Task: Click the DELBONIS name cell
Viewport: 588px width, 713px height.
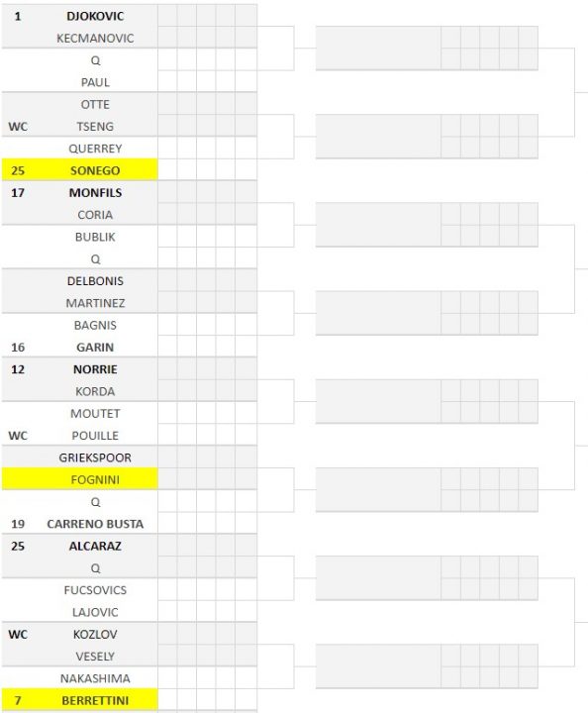Action: [95, 280]
